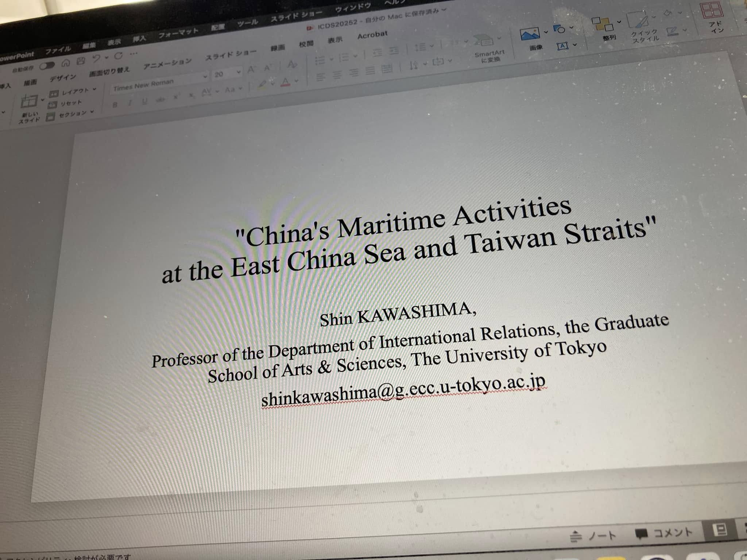Click the bulleted list icon
Viewport: 747px width, 560px height.
320,60
